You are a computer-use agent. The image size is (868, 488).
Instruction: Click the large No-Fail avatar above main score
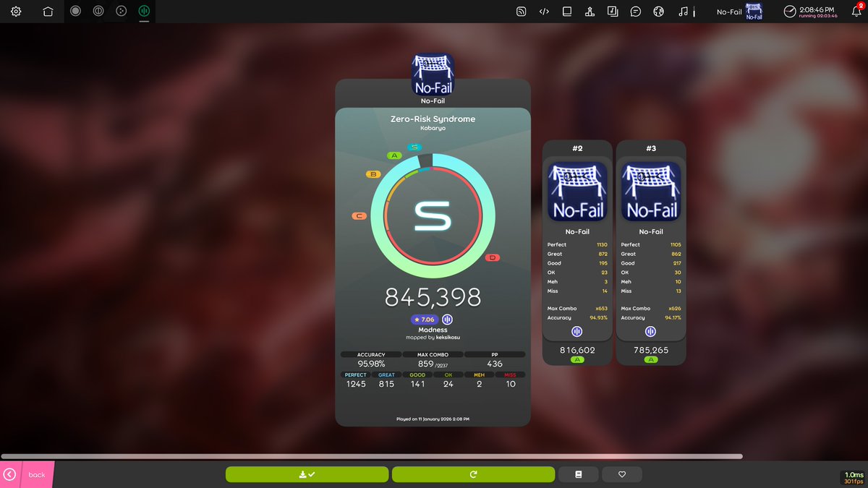pos(433,75)
